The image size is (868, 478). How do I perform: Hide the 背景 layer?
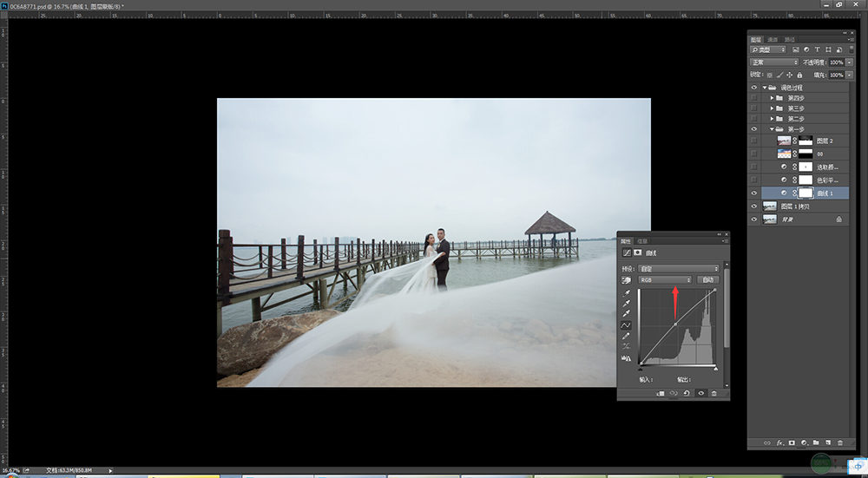pyautogui.click(x=753, y=219)
